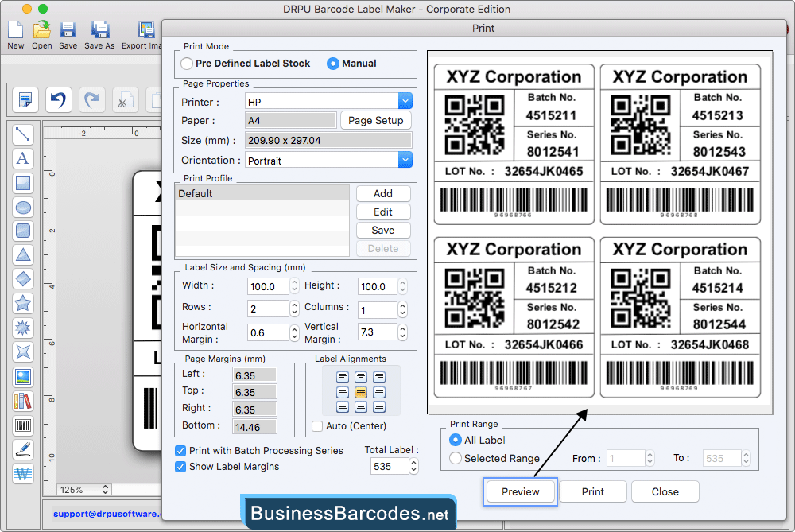
Task: Select Pre Defined Label Stock mode
Action: [187, 64]
